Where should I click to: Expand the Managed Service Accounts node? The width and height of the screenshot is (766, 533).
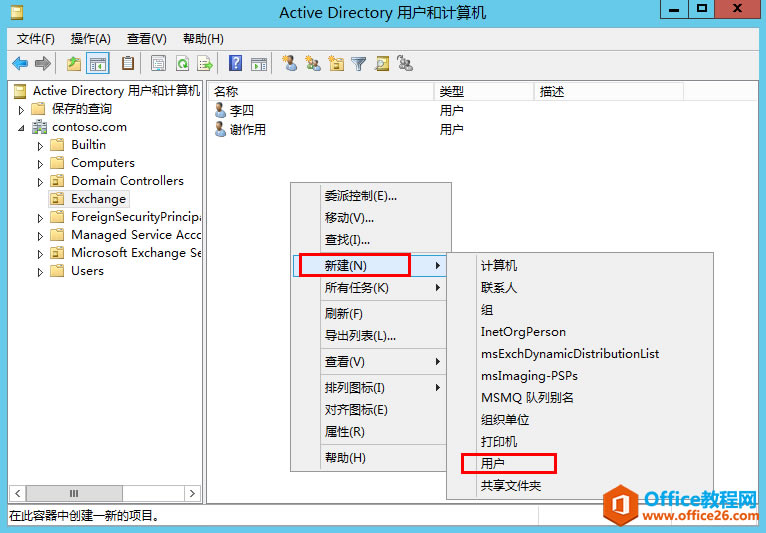(x=41, y=236)
